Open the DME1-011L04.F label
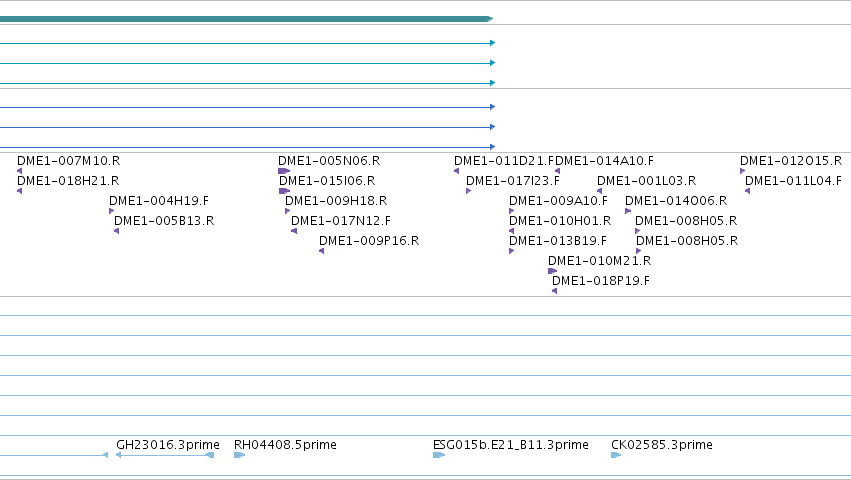This screenshot has width=851, height=480. coord(793,181)
